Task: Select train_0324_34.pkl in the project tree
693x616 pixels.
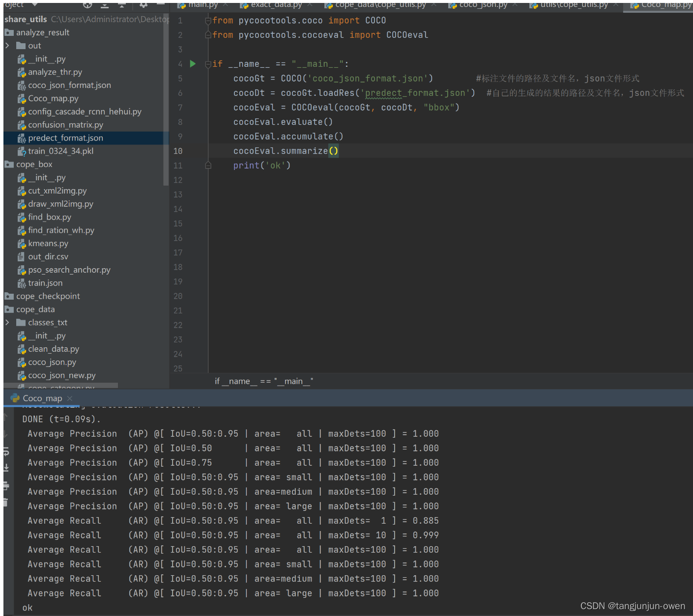Action: point(60,151)
